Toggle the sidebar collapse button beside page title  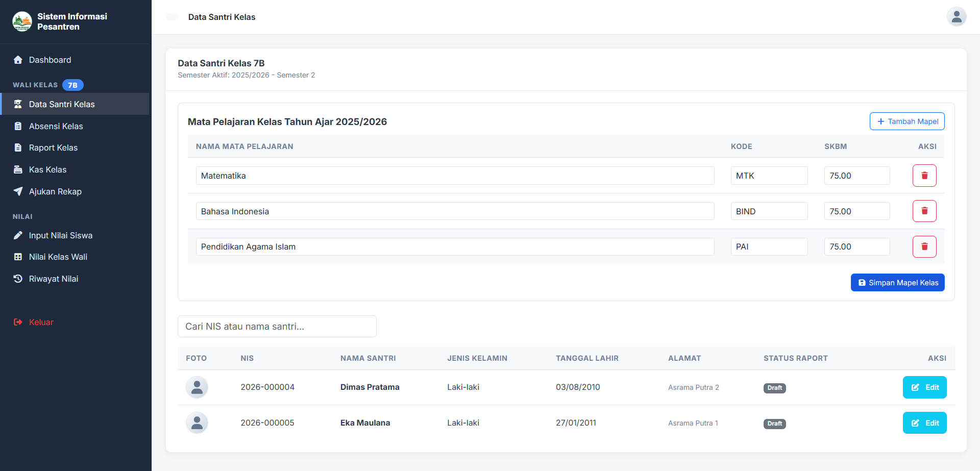click(x=173, y=17)
